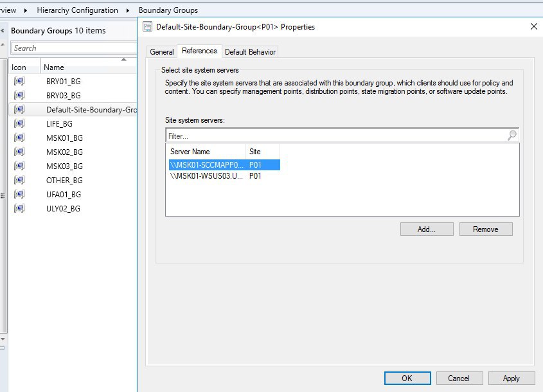Expand the arrow after Hierarchy Configuration breadcrumb
The height and width of the screenshot is (392, 543).
pyautogui.click(x=128, y=11)
